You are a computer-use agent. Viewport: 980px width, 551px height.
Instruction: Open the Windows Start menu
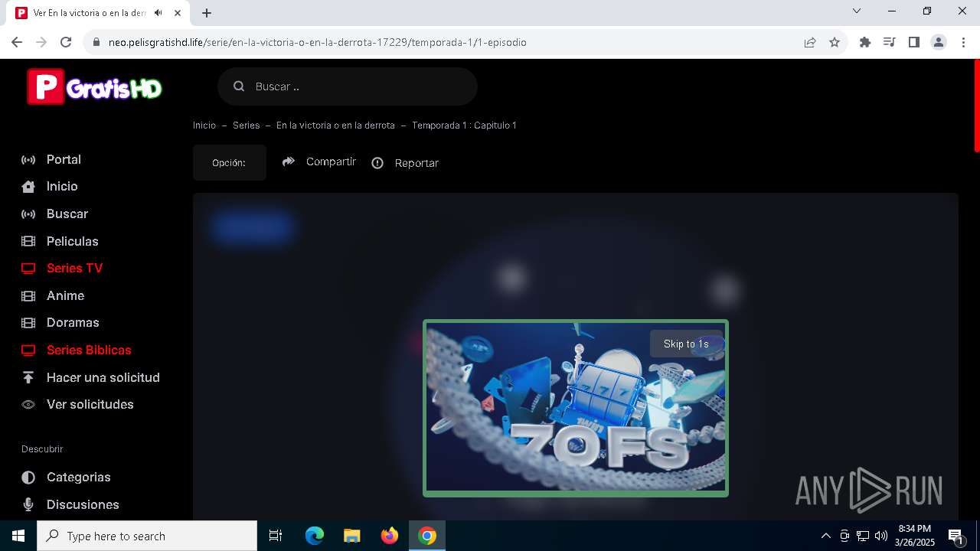click(x=18, y=536)
